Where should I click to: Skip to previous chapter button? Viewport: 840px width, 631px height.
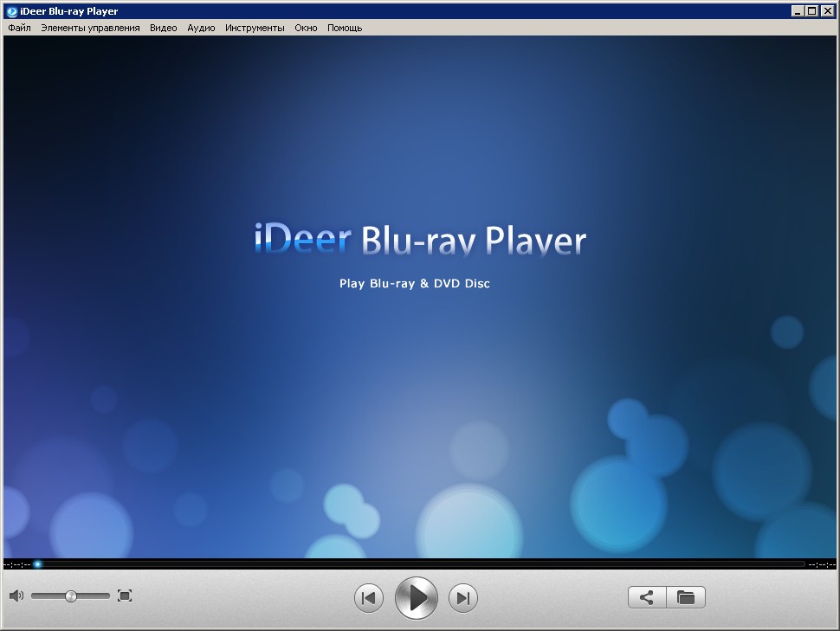point(369,598)
